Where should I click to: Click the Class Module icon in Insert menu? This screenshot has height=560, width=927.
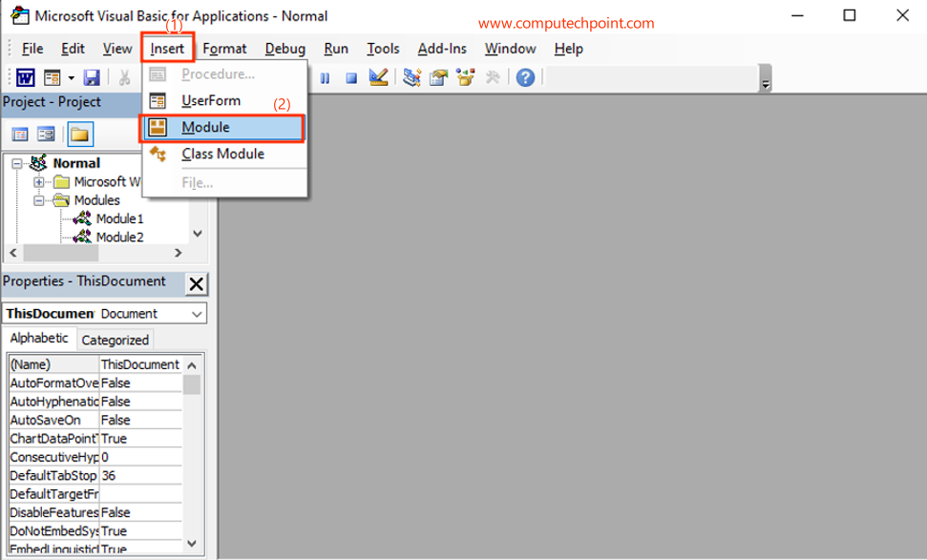(x=158, y=154)
